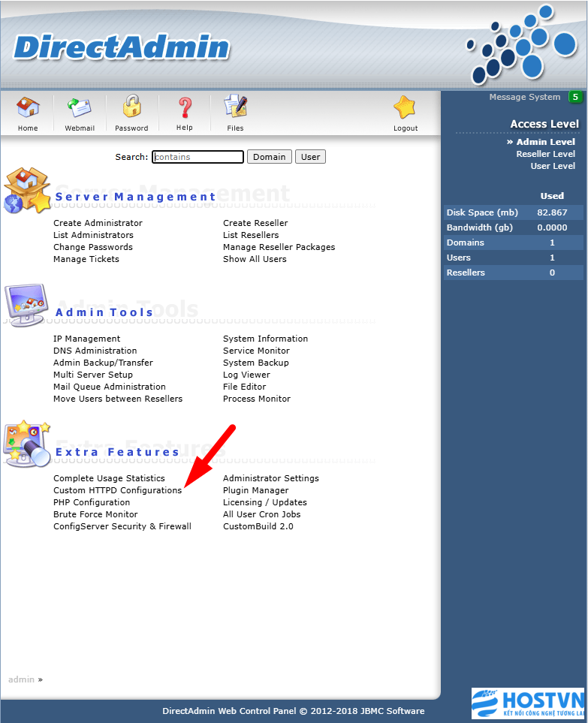The width and height of the screenshot is (588, 723).
Task: Open Mail Queue Administration
Action: 110,387
